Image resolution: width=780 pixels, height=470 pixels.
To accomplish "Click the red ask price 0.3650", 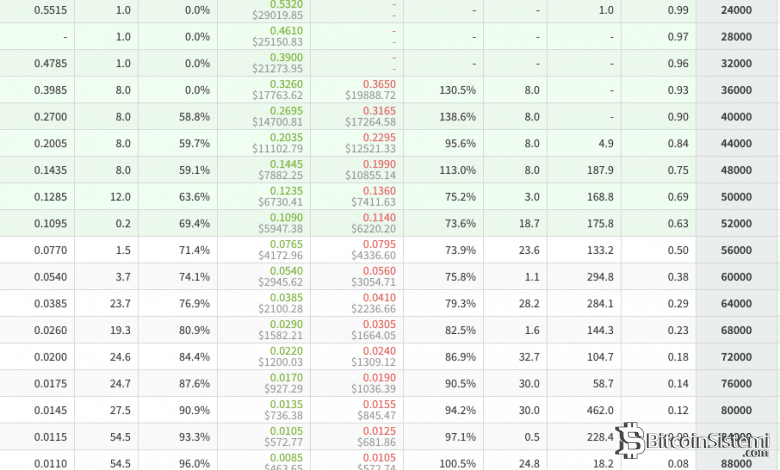I will tap(379, 84).
